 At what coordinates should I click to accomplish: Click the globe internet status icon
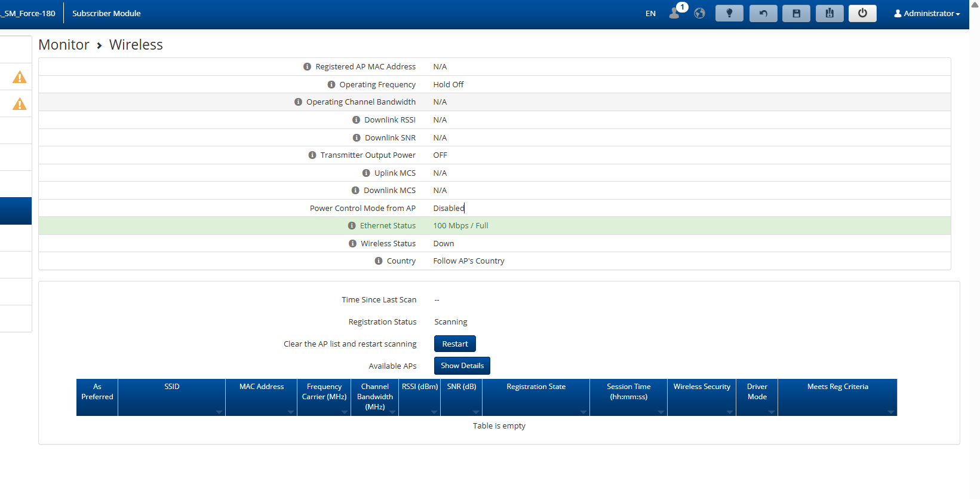(x=699, y=13)
